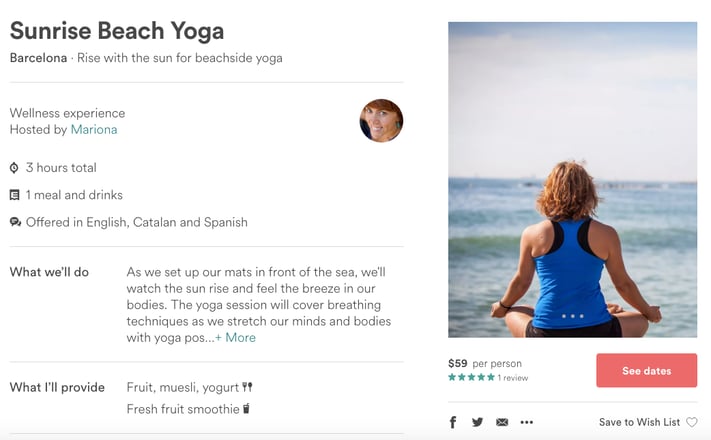Click Mariona's round profile photo
Screen dimensions: 711x440
click(x=381, y=121)
